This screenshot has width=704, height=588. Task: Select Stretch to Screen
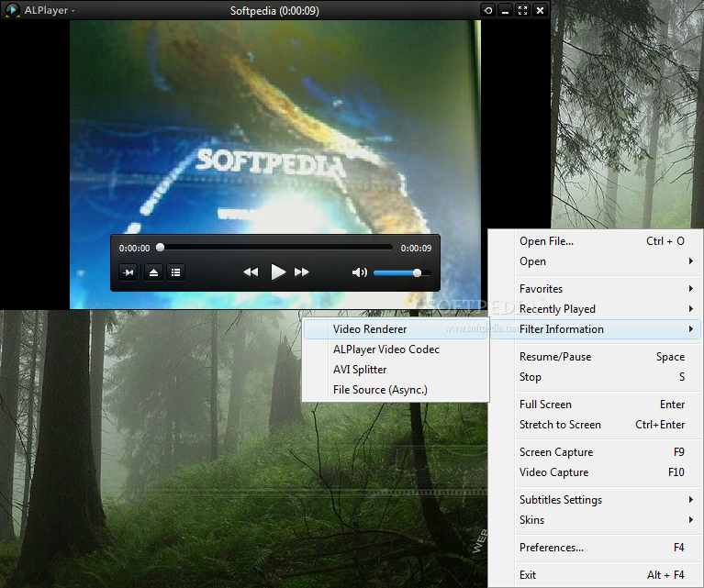tap(596, 425)
